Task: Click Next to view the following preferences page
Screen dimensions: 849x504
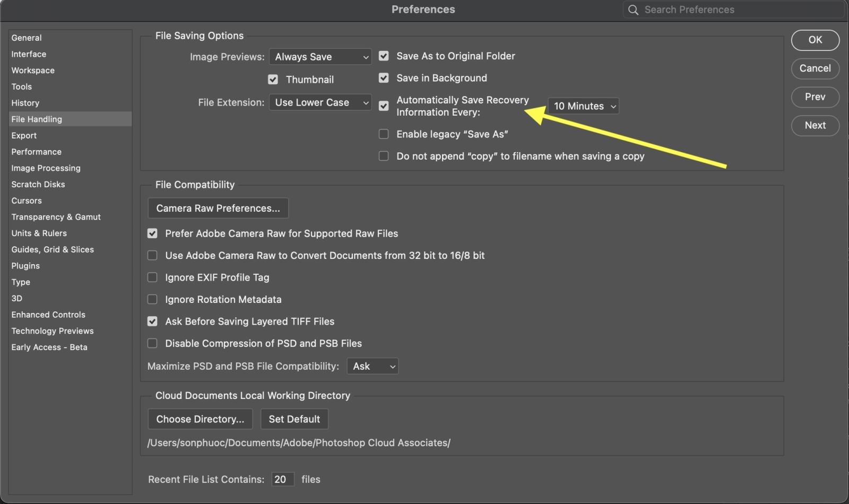Action: 815,125
